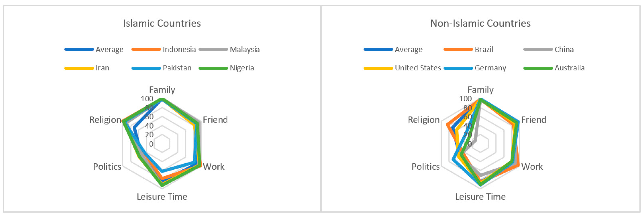
Task: Click the "Non-Islamic Countries" chart title
Action: (480, 23)
